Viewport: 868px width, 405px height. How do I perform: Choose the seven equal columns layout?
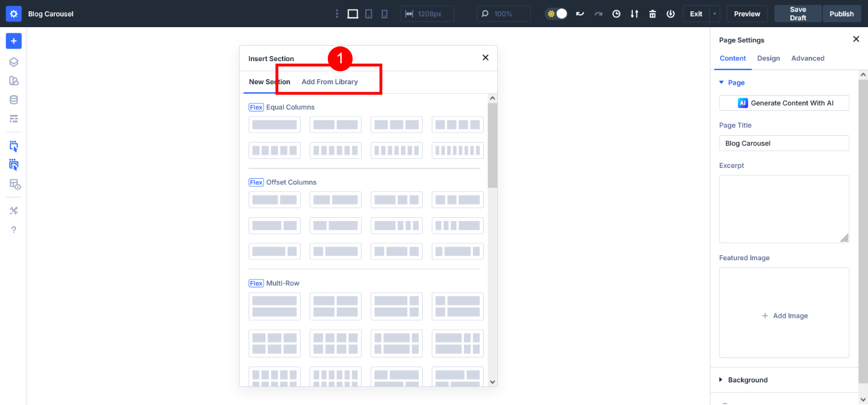tap(397, 150)
